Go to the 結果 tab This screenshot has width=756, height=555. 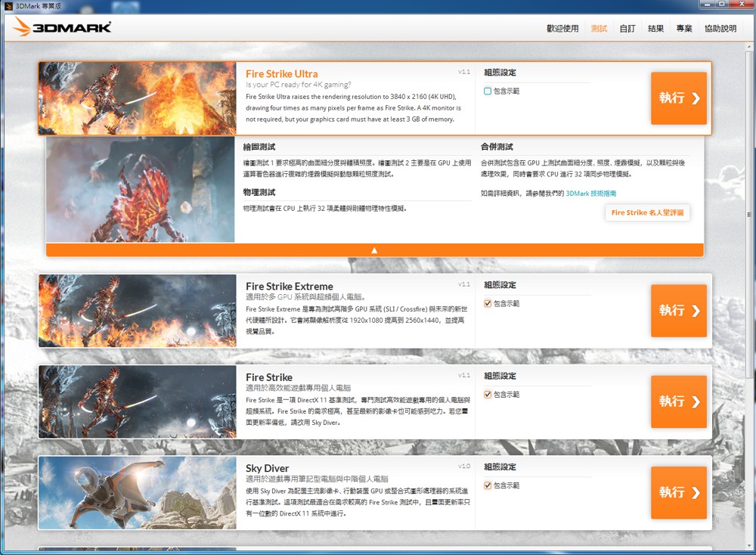(x=655, y=29)
